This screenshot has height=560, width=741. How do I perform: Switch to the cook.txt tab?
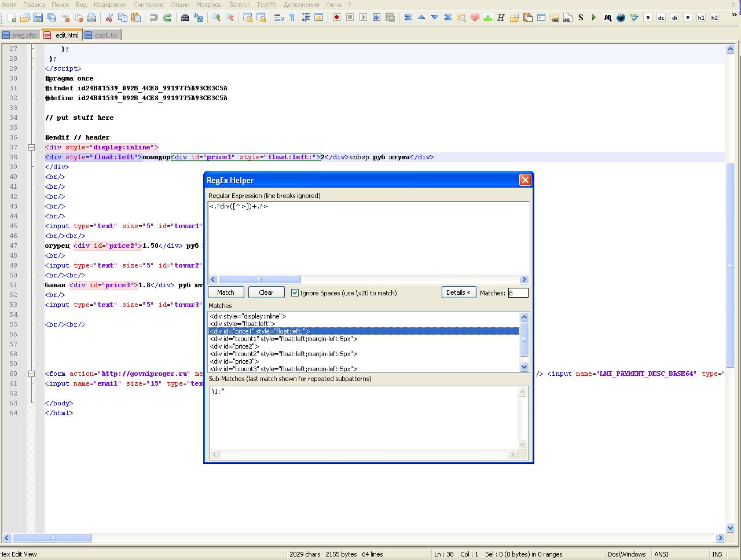pos(102,35)
